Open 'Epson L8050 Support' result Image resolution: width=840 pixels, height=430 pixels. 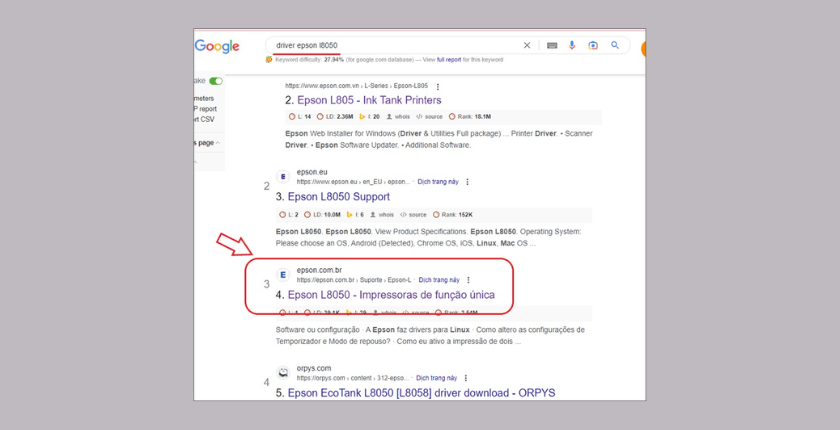tap(339, 197)
